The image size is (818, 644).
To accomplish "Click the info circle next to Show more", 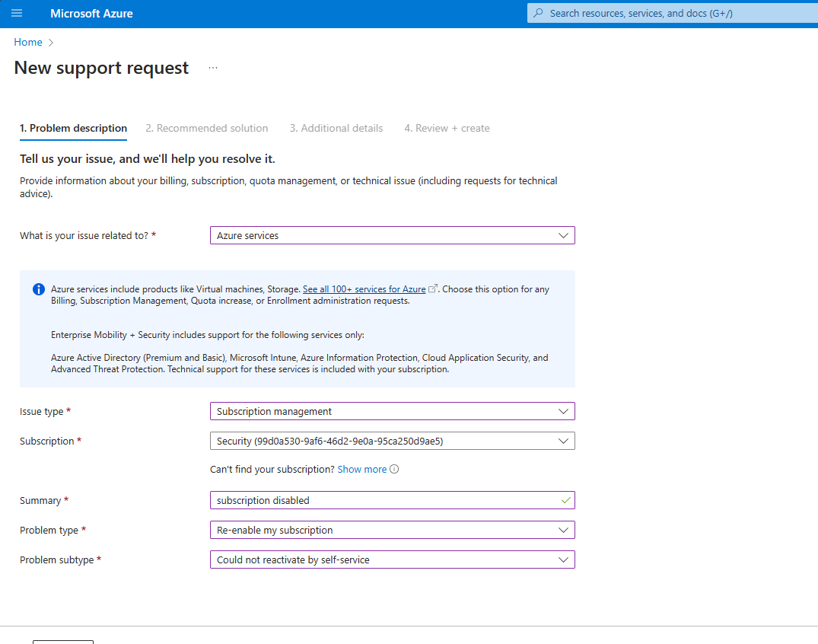I will coord(394,469).
